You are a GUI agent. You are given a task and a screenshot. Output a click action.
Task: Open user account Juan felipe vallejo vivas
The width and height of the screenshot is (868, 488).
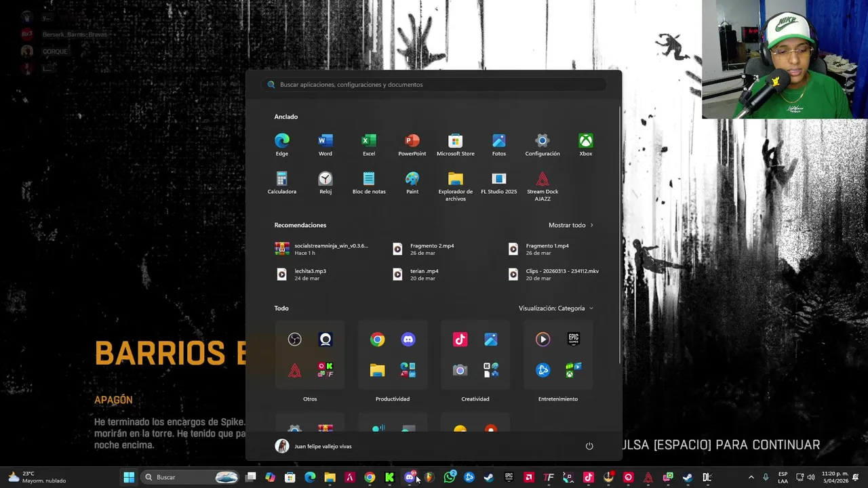[x=313, y=446]
